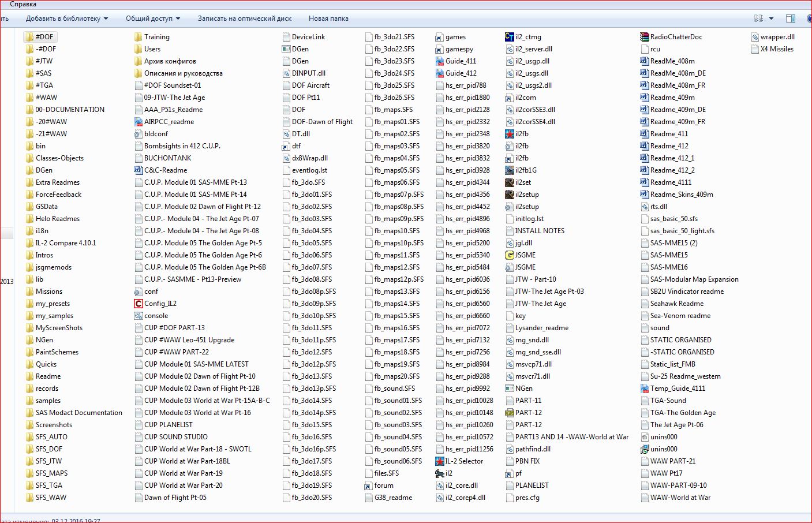This screenshot has width=812, height=523.
Task: Click the RadioChatterDoc file icon
Action: coord(645,37)
